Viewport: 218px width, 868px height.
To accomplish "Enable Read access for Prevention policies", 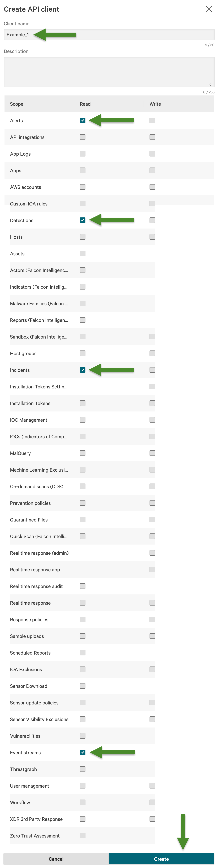I will 82,503.
